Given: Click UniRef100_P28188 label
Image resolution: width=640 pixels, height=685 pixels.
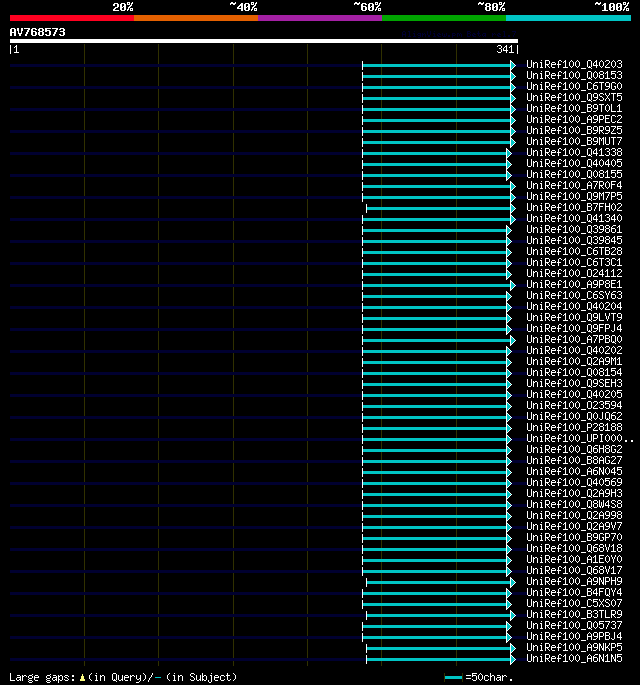Looking at the screenshot, I should click(x=574, y=427).
